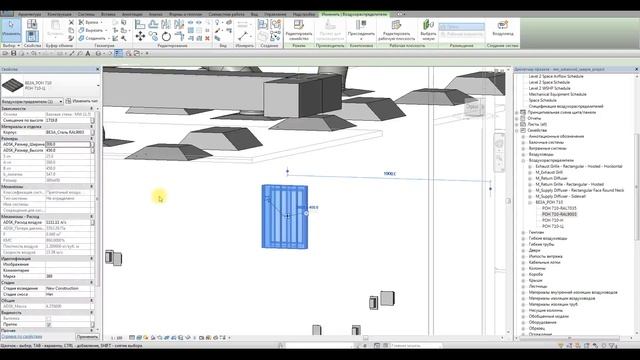
Task: Click Присоединить к (Connect Into)
Action: pos(361,30)
